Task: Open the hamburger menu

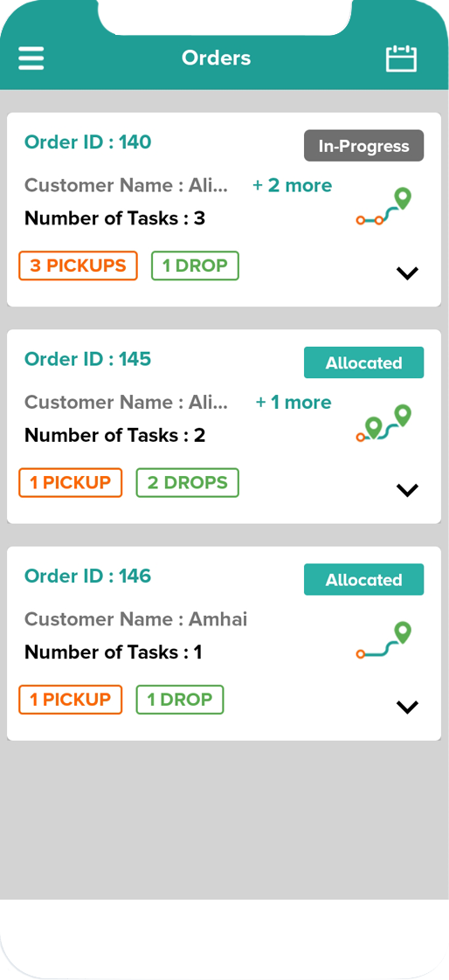Action: coord(31,59)
